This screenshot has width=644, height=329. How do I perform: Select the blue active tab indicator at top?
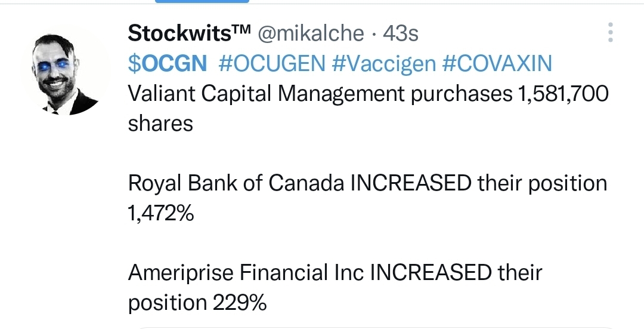pos(203,2)
